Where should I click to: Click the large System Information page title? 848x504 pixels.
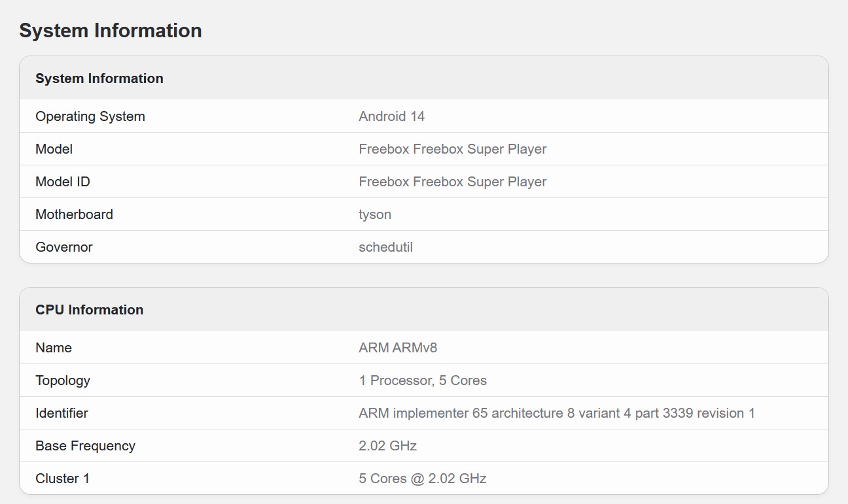pyautogui.click(x=110, y=31)
